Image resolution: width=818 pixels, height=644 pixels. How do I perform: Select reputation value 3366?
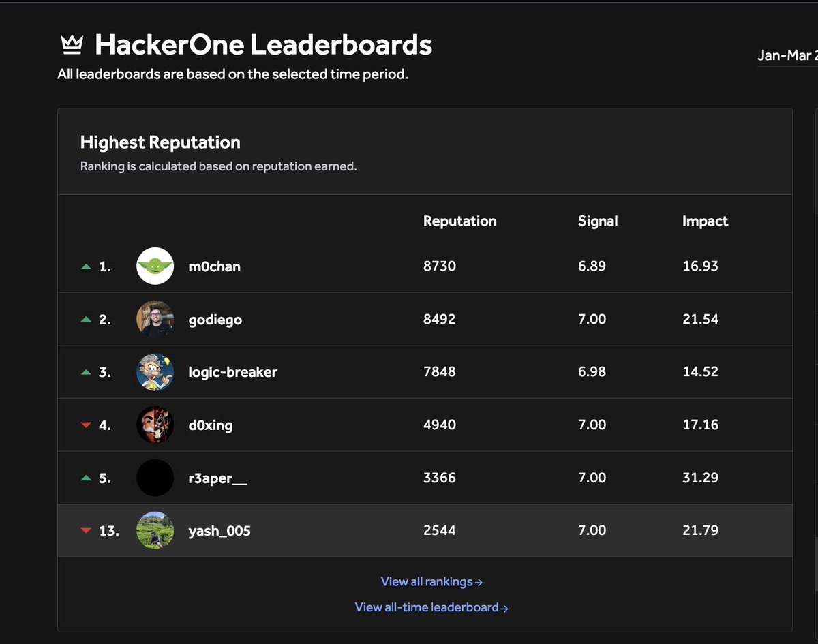point(440,478)
